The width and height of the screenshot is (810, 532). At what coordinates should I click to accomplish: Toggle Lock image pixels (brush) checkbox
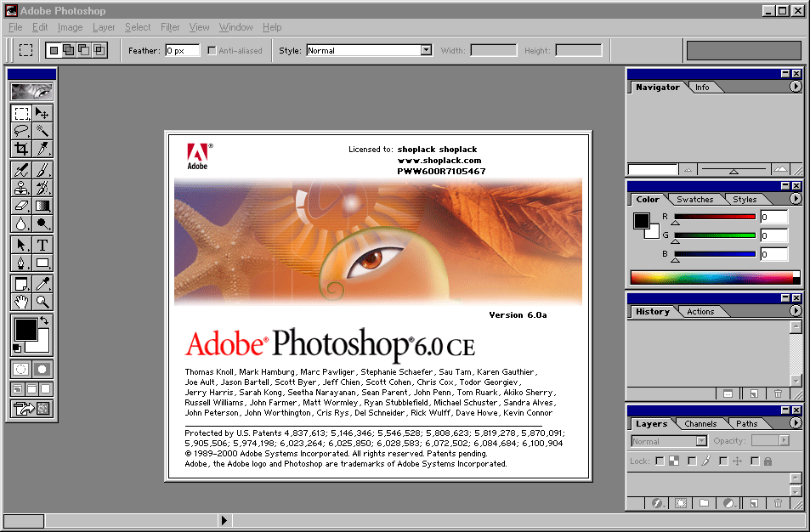pyautogui.click(x=692, y=461)
